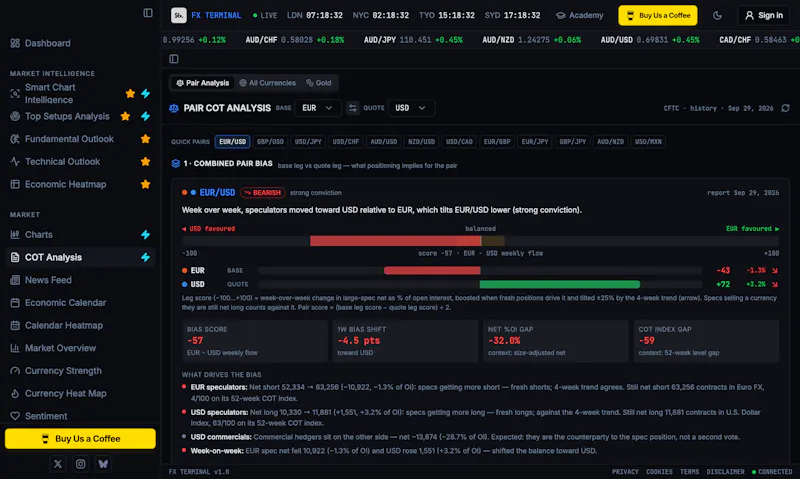Click the News Feed newspaper icon
Image resolution: width=800 pixels, height=479 pixels.
[x=15, y=280]
